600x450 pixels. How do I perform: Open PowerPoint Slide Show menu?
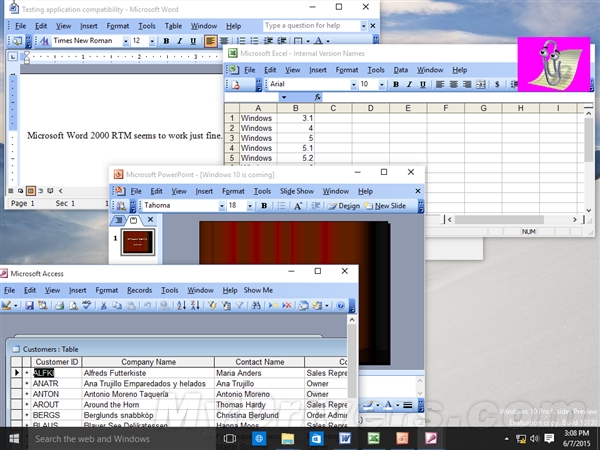tap(297, 191)
